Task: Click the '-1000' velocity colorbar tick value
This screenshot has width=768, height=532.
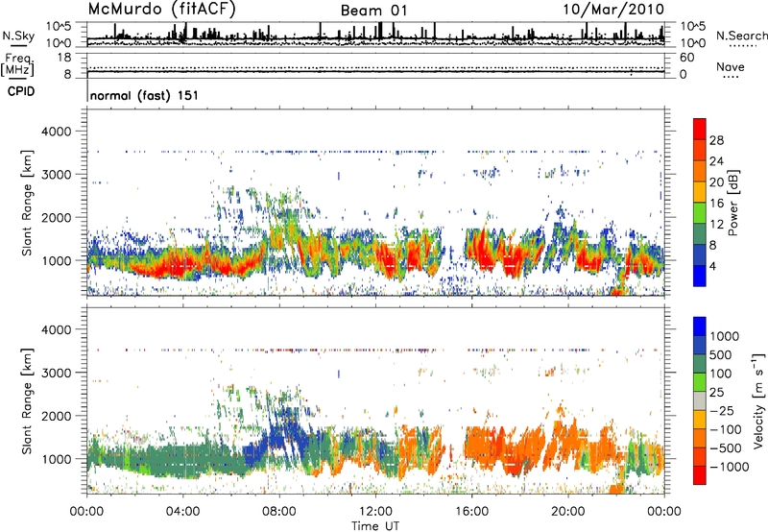Action: [x=730, y=467]
